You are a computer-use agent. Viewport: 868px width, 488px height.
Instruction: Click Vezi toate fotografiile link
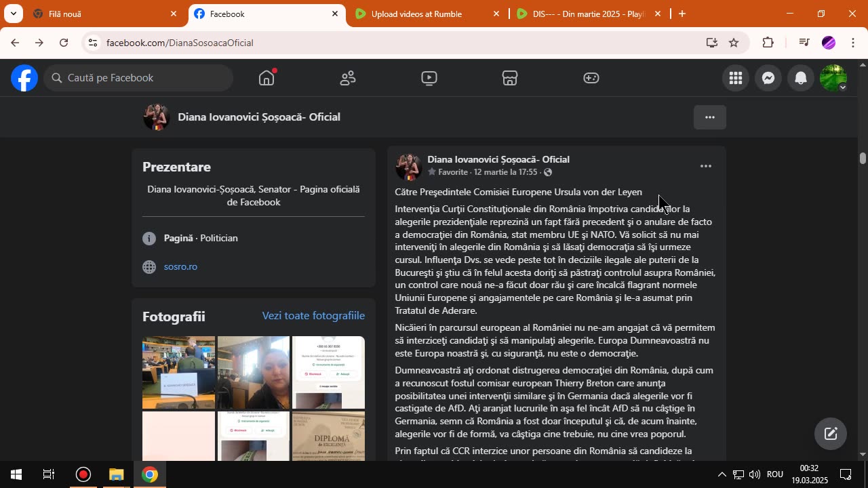(313, 316)
